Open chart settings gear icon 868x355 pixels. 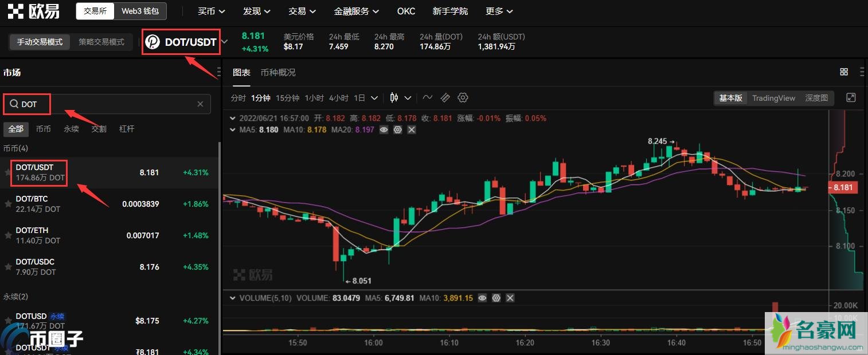pos(463,98)
